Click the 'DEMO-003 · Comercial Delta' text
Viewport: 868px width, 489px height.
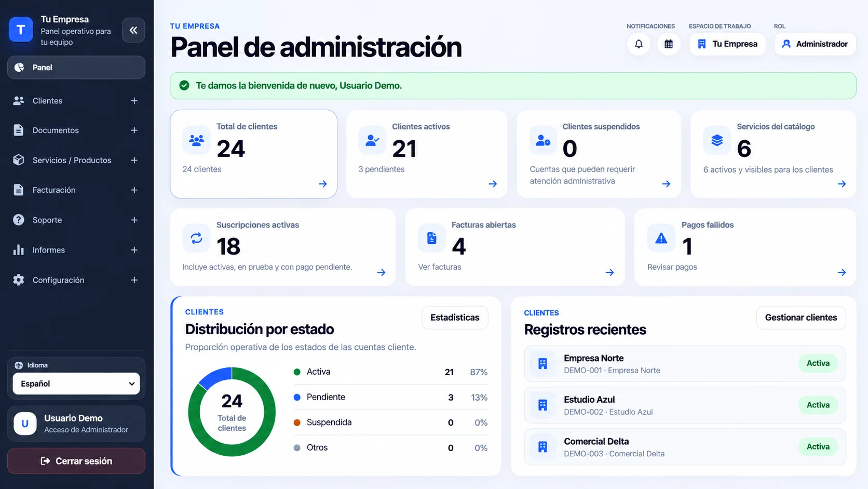tap(614, 454)
